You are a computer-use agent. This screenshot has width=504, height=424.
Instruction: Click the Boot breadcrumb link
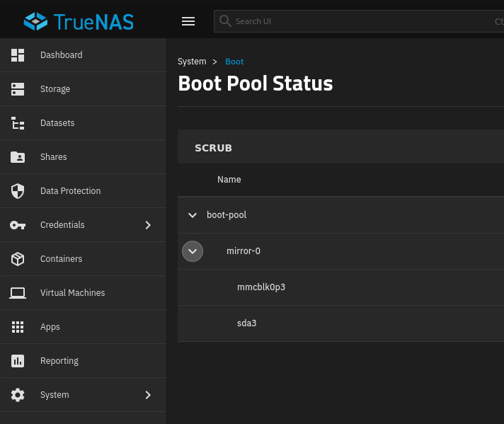(234, 62)
